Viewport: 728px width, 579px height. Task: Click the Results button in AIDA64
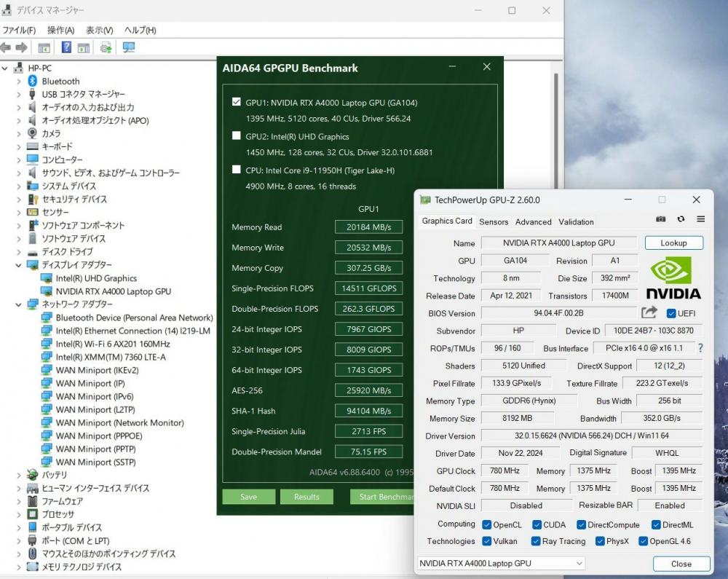(x=306, y=497)
